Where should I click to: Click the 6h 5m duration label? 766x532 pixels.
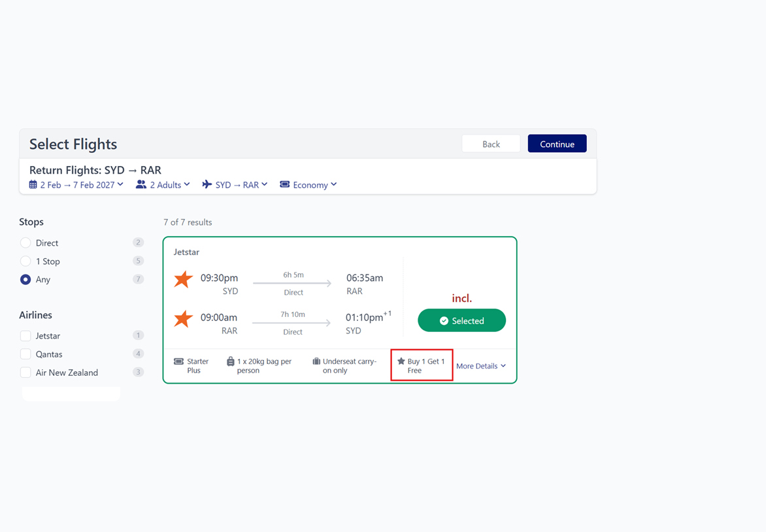(293, 275)
